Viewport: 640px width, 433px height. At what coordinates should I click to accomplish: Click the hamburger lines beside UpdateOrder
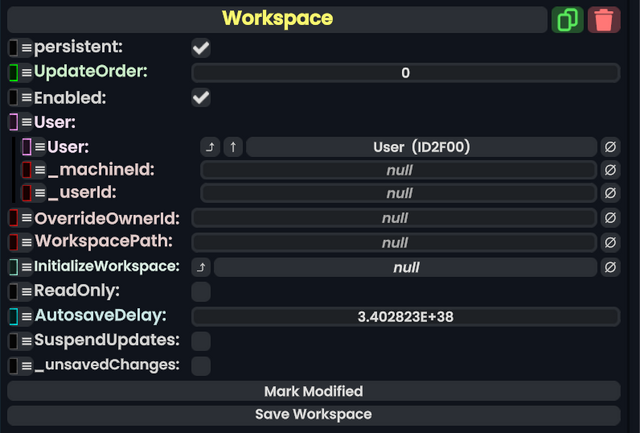27,73
